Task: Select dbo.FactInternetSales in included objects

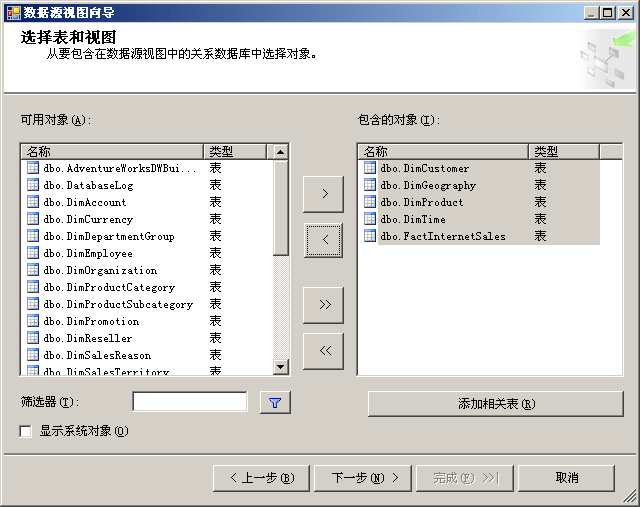Action: coord(443,236)
